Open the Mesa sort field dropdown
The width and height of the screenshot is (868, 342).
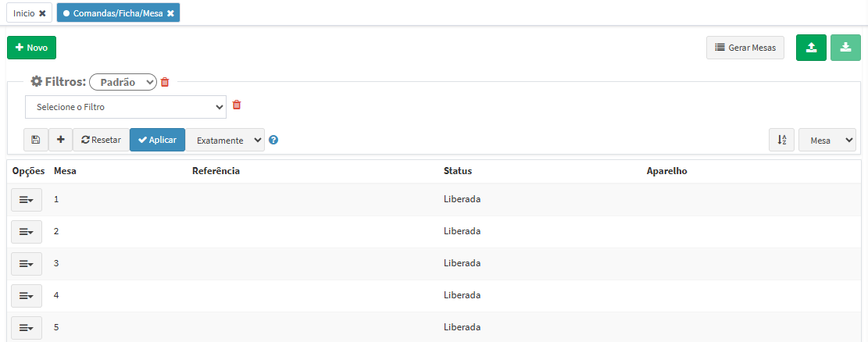[x=827, y=140]
